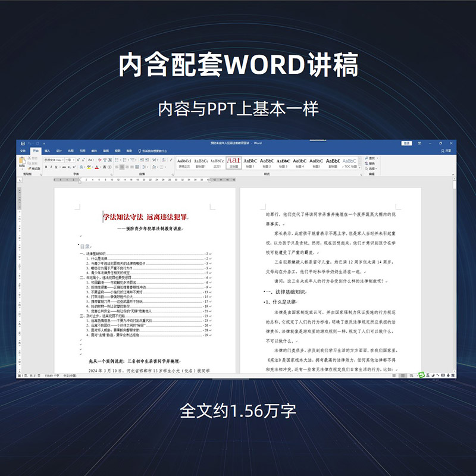Open the font size dropdown
The width and height of the screenshot is (476, 476).
point(73,159)
